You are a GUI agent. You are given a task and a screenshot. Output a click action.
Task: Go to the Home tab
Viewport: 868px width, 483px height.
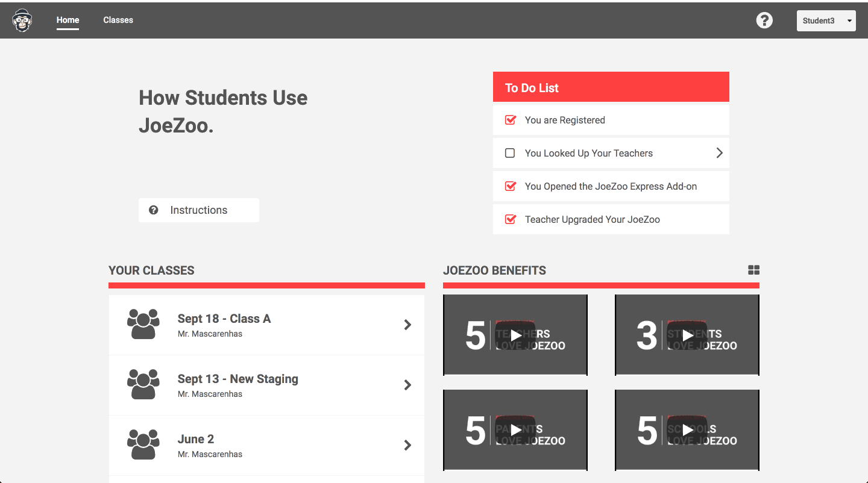68,20
